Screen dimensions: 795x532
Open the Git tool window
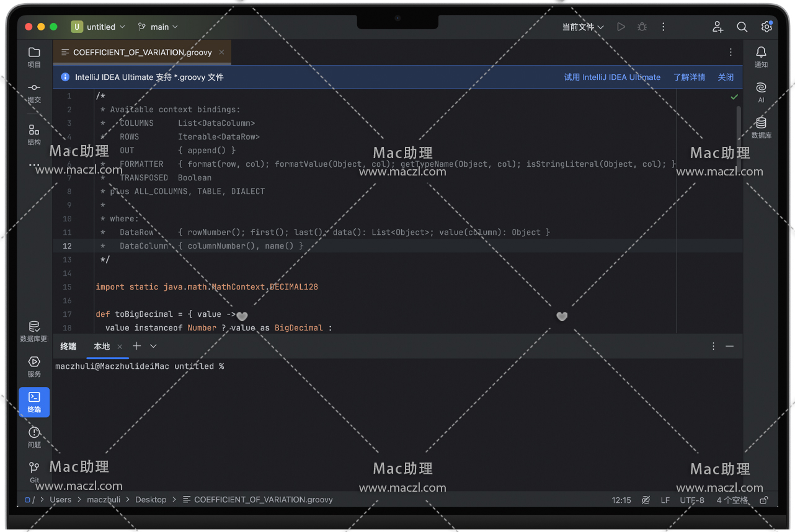[x=34, y=471]
